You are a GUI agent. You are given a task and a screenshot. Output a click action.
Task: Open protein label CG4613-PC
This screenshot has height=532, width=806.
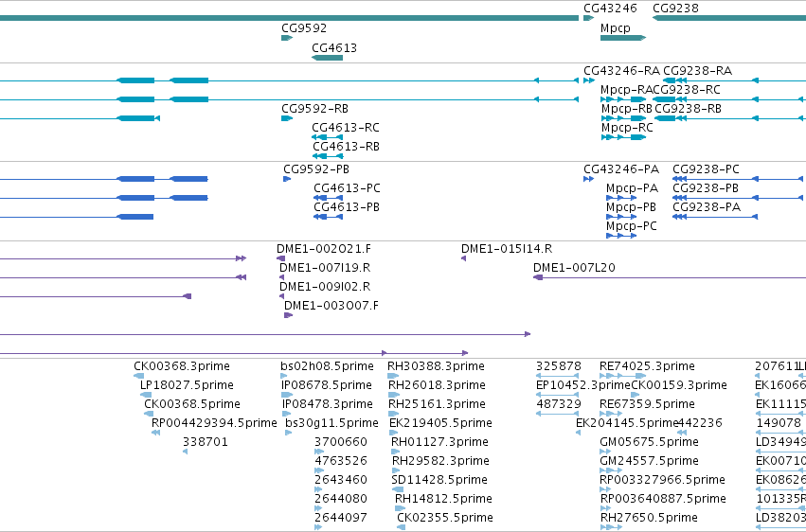(x=347, y=188)
